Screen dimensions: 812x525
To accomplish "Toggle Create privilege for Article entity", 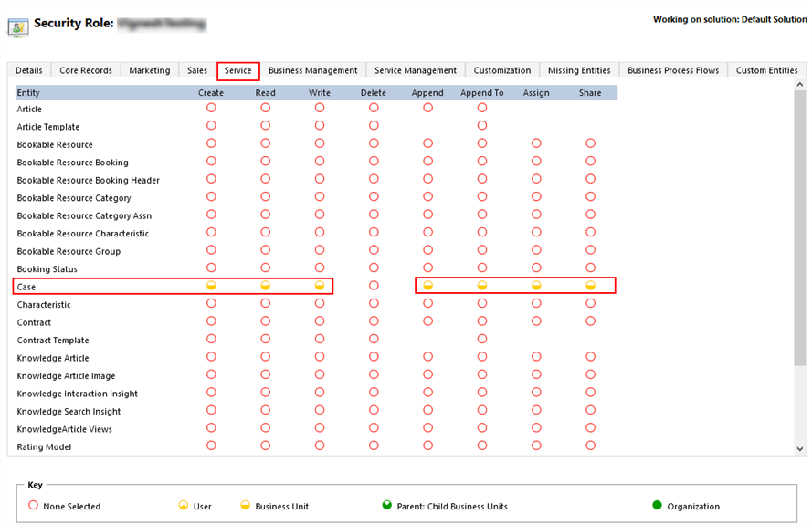I will point(211,108).
